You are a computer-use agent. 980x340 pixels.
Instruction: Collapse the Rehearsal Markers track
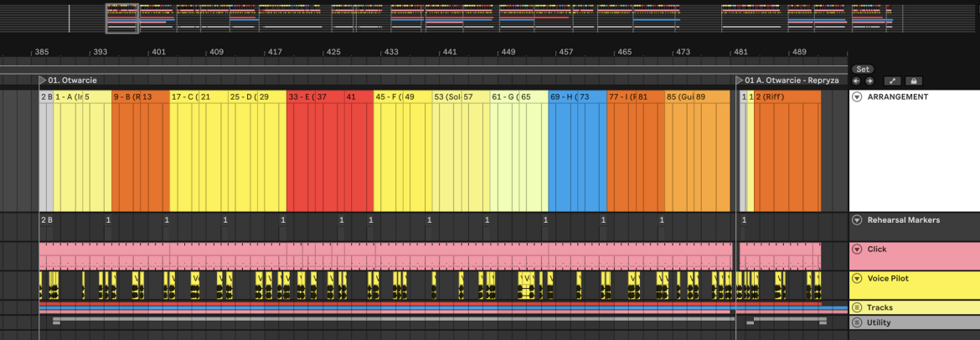pyautogui.click(x=857, y=220)
